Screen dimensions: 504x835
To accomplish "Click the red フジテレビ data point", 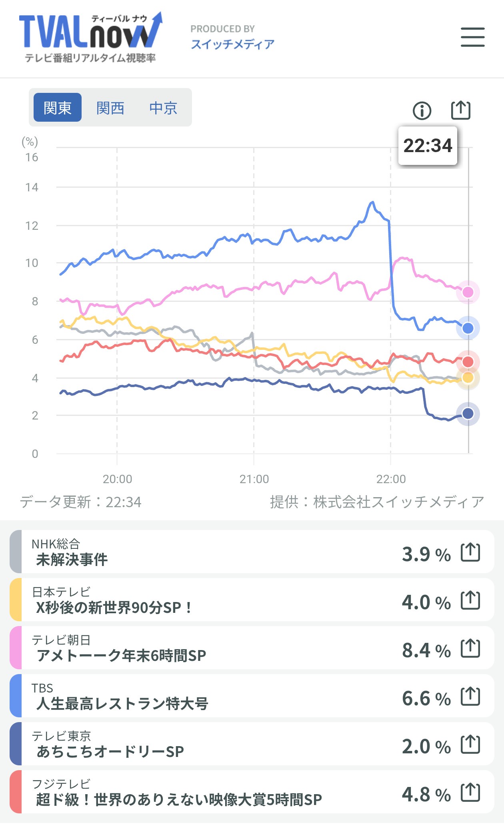I will coord(468,362).
